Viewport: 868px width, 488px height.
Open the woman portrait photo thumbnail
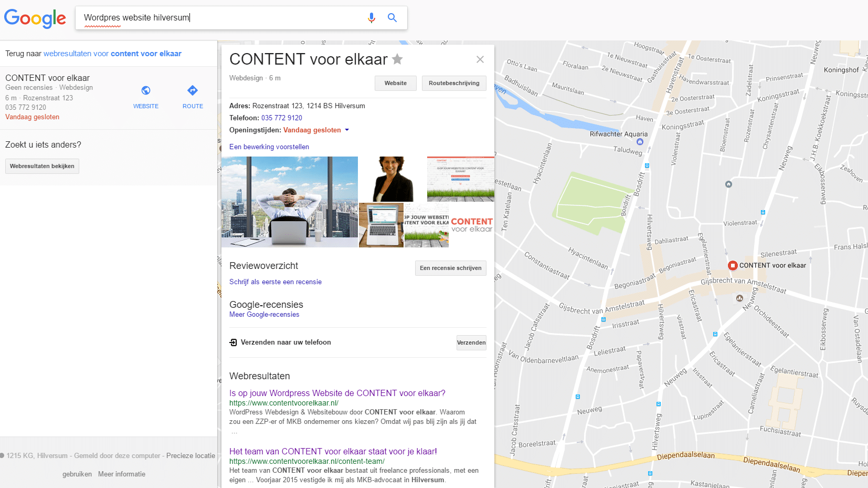(x=393, y=179)
